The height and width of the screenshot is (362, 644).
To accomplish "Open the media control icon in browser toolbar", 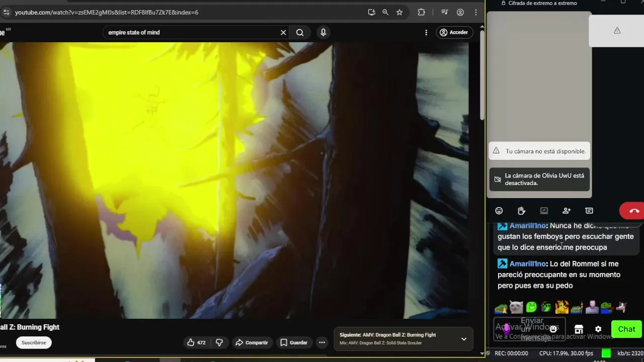I will [x=445, y=12].
